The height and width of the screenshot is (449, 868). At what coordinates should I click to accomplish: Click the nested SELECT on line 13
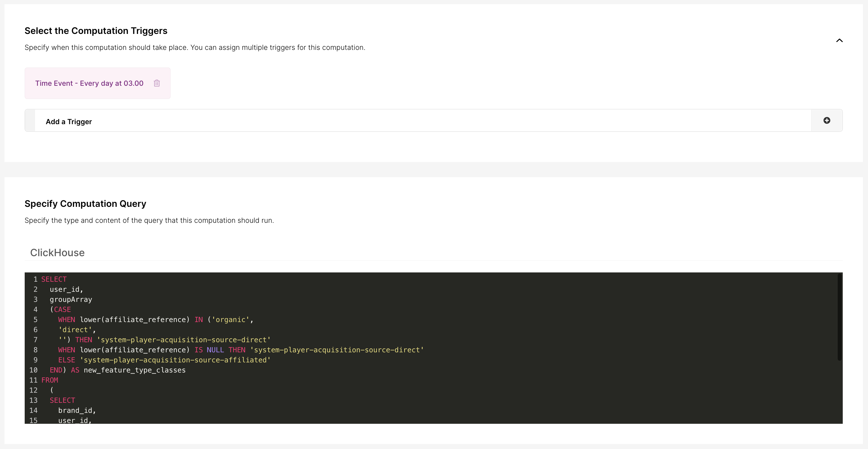[62, 401]
